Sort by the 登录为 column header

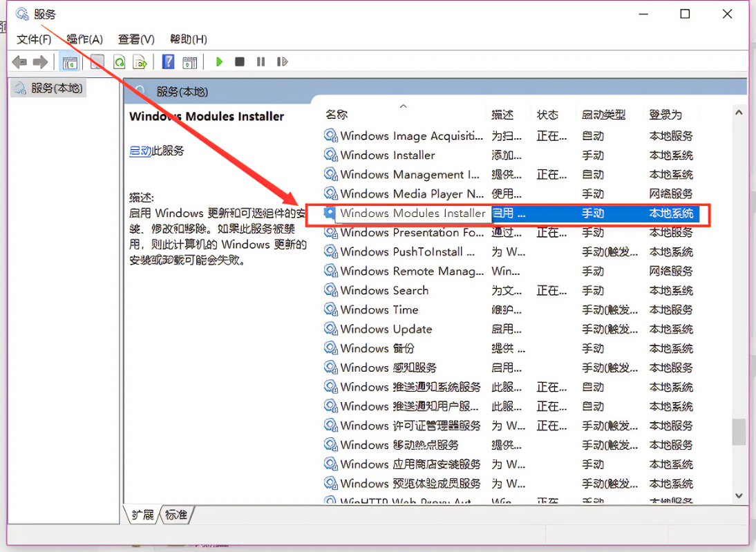666,115
